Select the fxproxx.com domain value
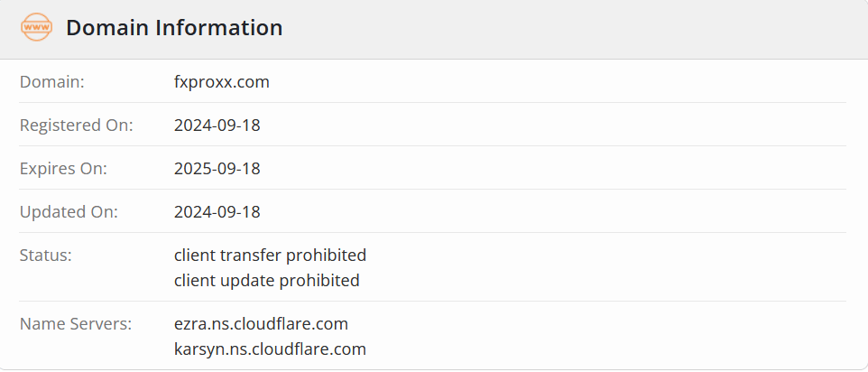Image resolution: width=868 pixels, height=372 pixels. (222, 82)
